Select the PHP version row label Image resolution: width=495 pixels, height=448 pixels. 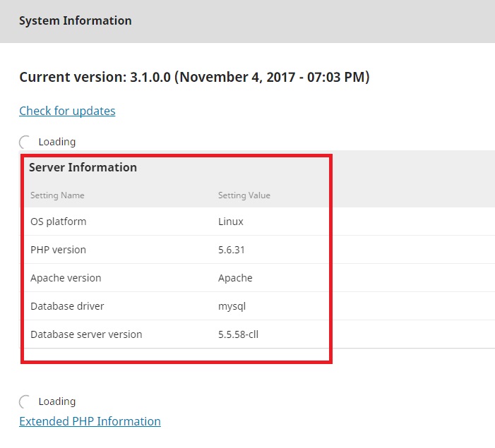pos(58,250)
